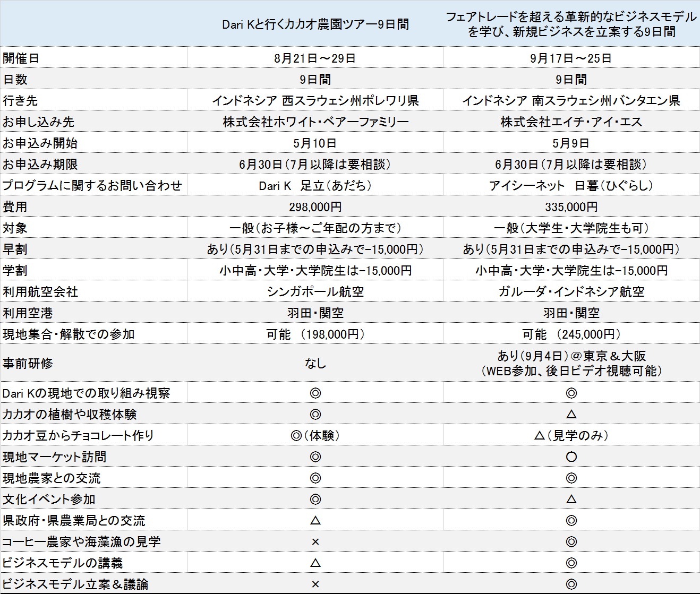Click cell '一般（お子様～ご年配の方まで）'
The height and width of the screenshot is (594, 700).
(x=315, y=228)
